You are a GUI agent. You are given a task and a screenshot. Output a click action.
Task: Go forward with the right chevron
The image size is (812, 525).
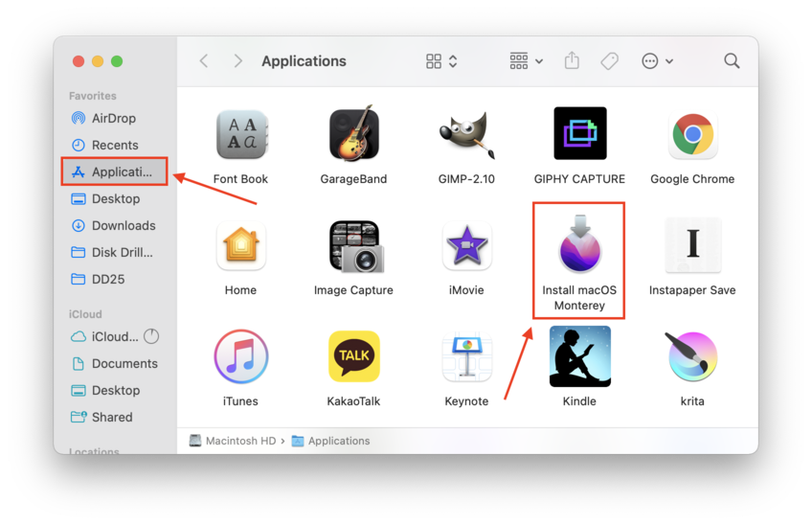click(237, 61)
